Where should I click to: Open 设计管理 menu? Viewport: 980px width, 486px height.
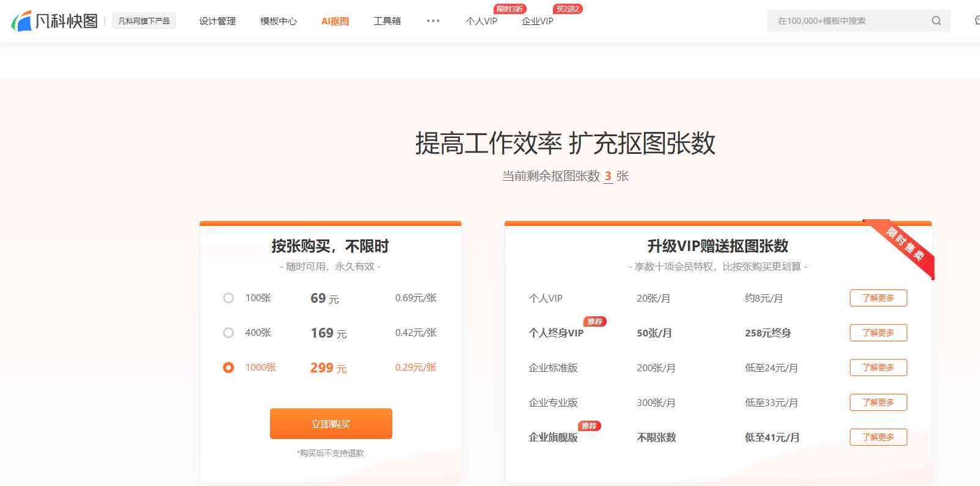[218, 21]
